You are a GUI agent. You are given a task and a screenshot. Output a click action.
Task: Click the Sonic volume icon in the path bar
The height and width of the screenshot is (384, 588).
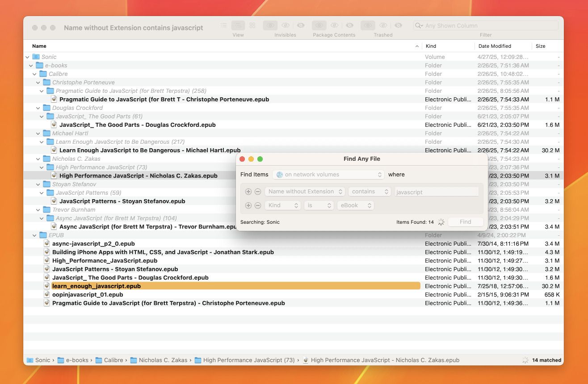click(x=30, y=360)
